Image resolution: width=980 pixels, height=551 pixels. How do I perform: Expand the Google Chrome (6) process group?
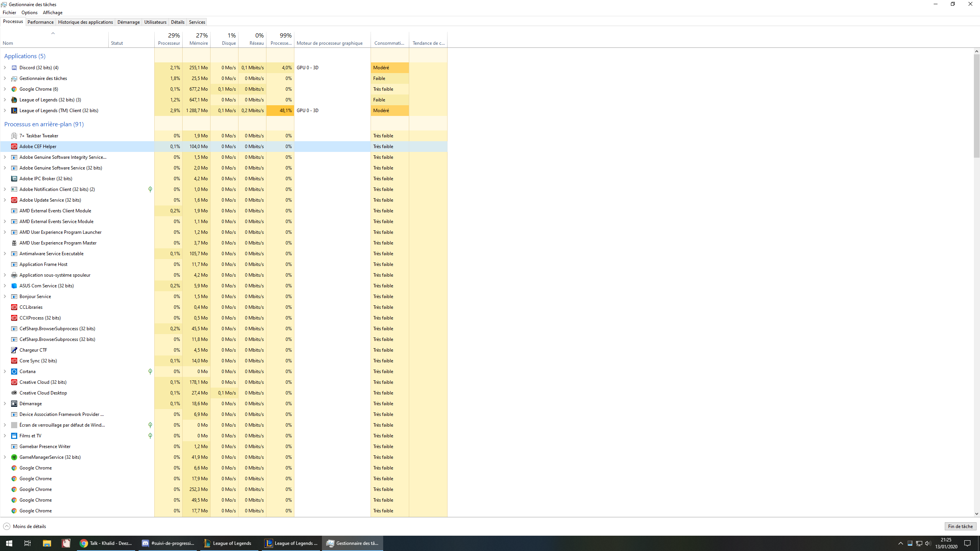pos(5,89)
